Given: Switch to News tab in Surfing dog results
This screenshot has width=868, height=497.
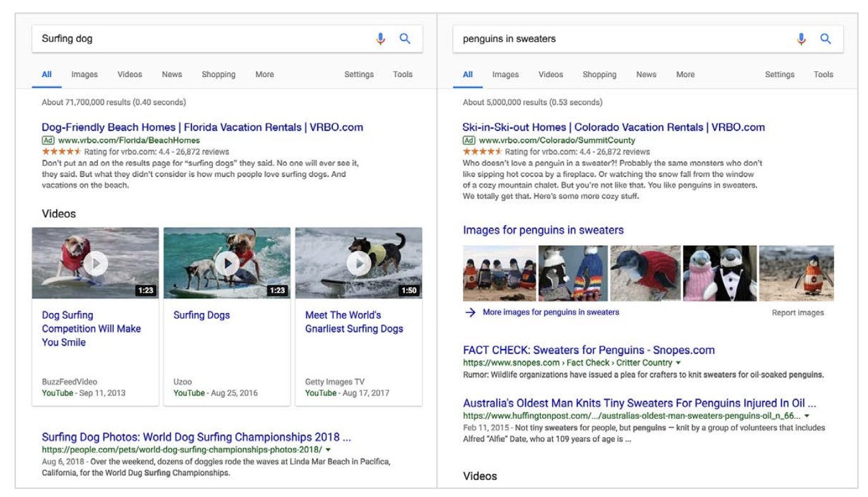Looking at the screenshot, I should [x=172, y=75].
